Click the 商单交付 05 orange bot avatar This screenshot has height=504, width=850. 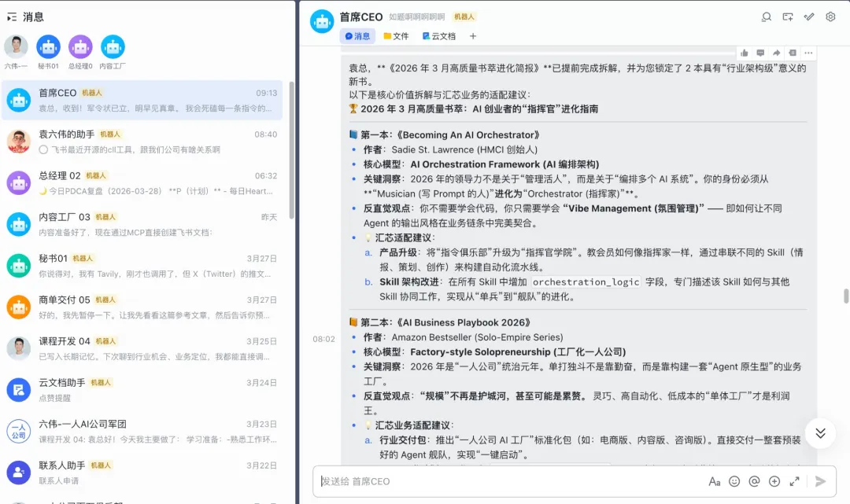point(18,307)
